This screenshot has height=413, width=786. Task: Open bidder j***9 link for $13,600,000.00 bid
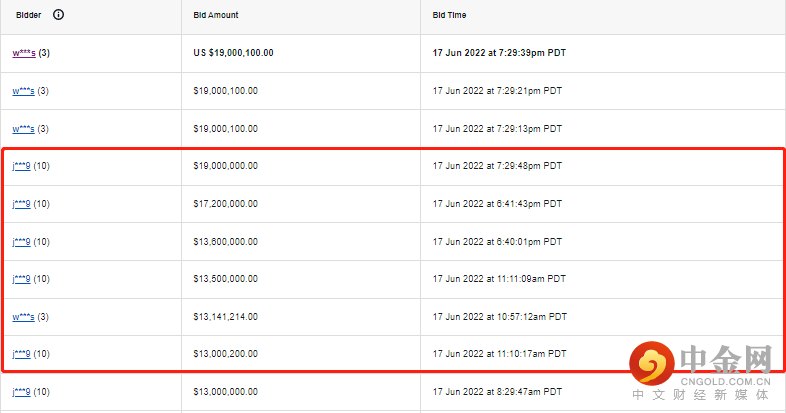[x=21, y=241]
